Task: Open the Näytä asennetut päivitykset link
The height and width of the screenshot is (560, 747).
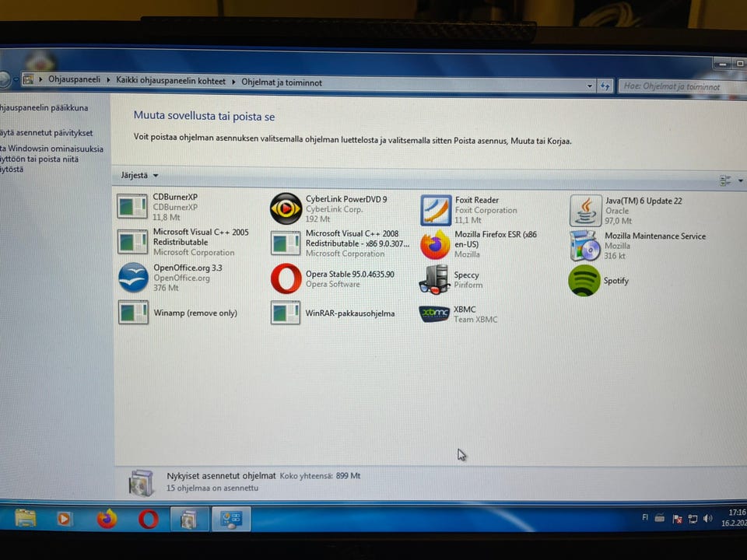Action: point(46,133)
